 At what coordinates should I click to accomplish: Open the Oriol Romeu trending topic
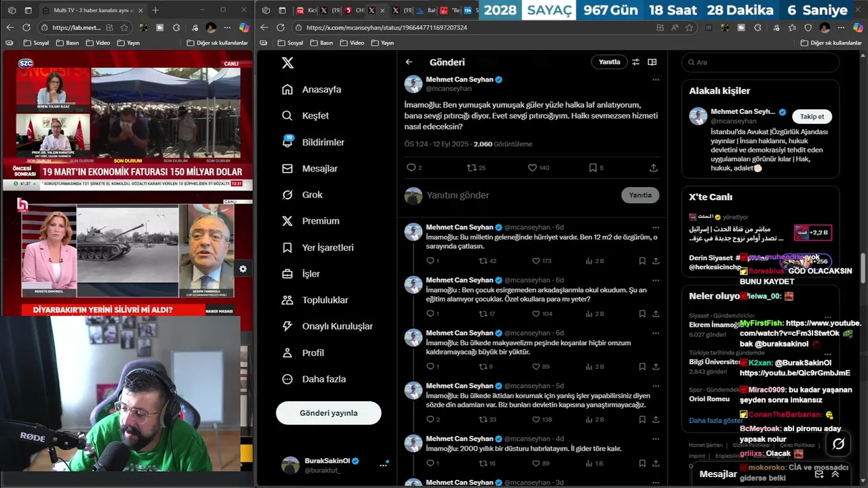(x=709, y=399)
